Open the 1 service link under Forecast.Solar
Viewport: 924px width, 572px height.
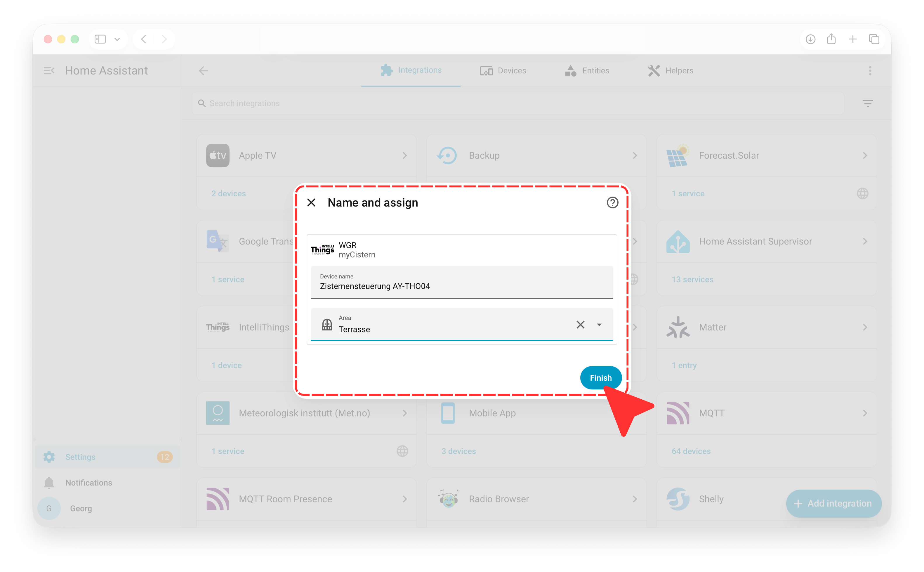point(688,193)
